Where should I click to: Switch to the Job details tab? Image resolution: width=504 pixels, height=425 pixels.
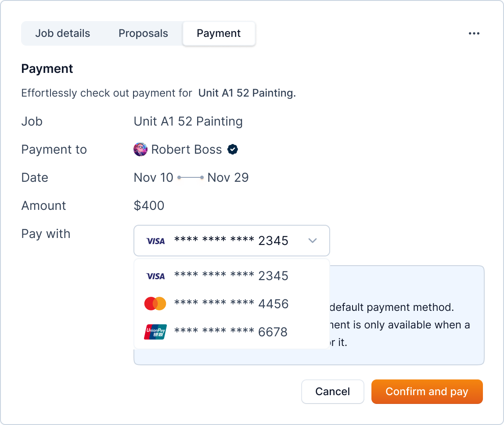63,33
